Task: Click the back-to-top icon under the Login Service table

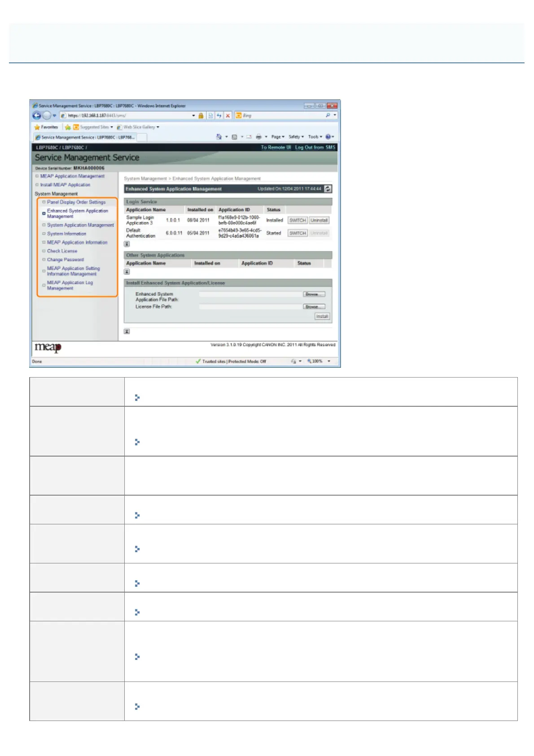Action: point(127,244)
